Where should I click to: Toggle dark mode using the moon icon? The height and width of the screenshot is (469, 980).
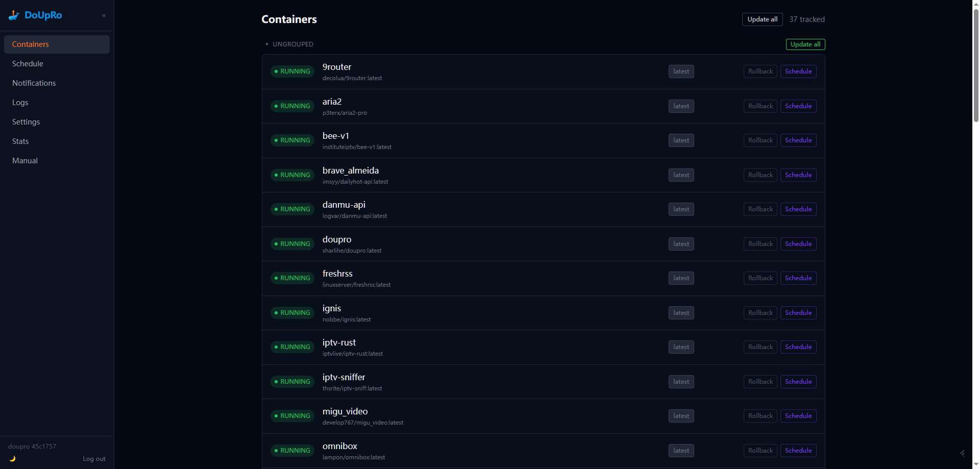tap(12, 459)
